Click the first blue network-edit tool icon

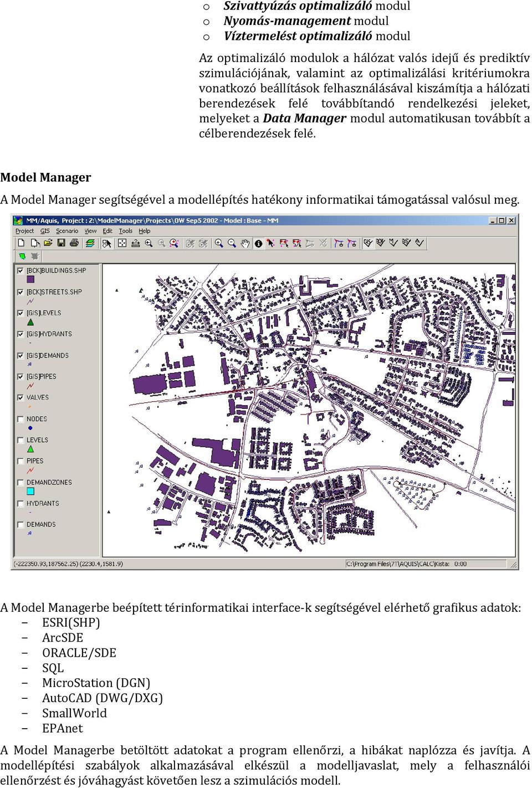pyautogui.click(x=339, y=243)
